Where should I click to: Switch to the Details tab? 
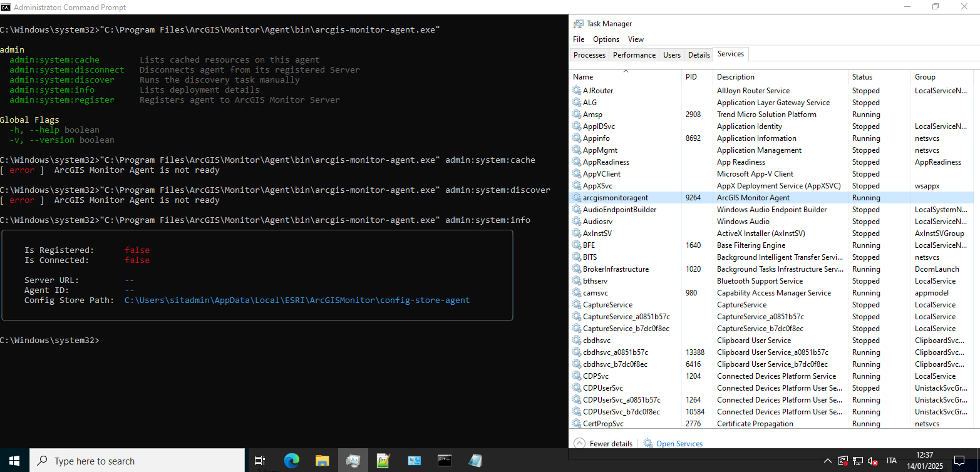(699, 55)
